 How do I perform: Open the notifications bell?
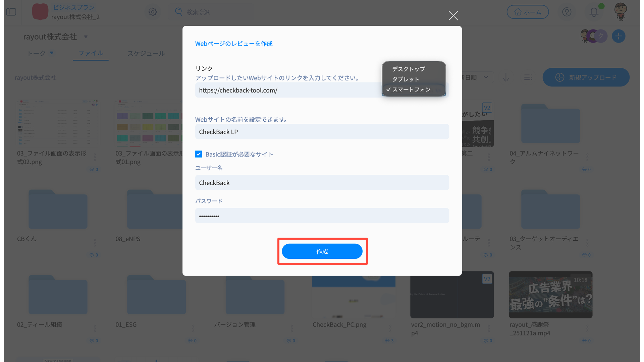click(594, 12)
